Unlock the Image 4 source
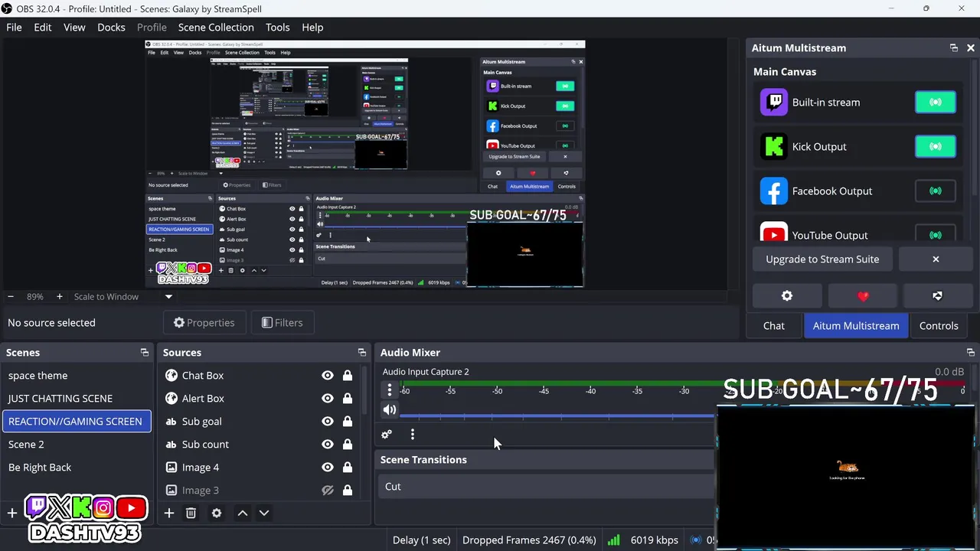The height and width of the screenshot is (551, 980). [348, 467]
